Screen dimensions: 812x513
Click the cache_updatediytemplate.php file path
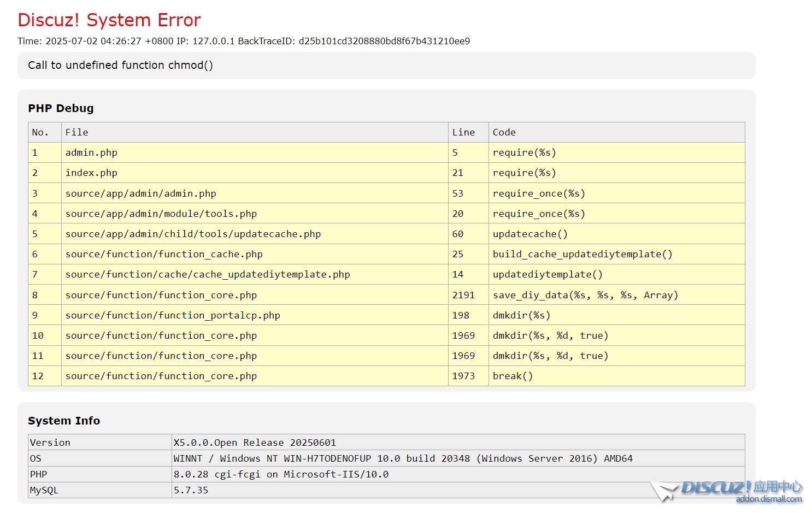[x=208, y=274]
